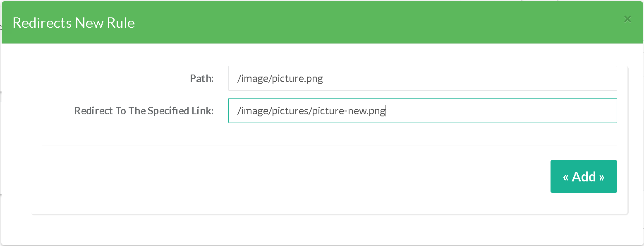Viewport: 644px width, 246px height.
Task: Click the right guillemet » on Add button
Action: (601, 177)
